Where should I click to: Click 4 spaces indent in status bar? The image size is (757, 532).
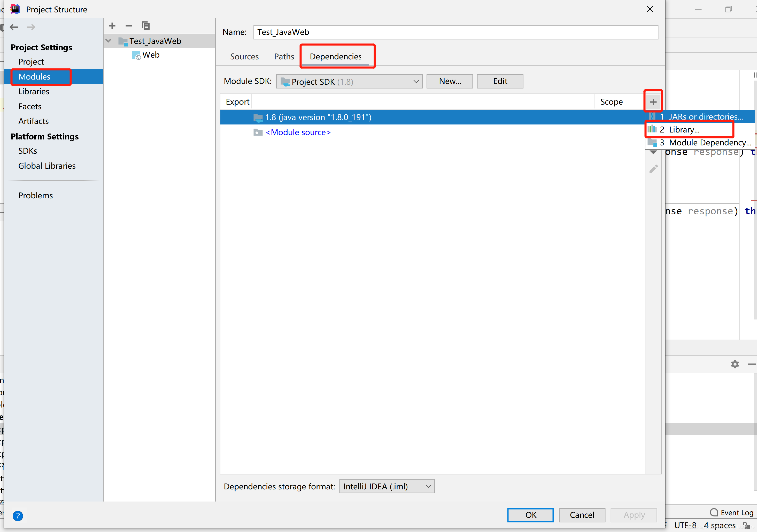click(720, 525)
